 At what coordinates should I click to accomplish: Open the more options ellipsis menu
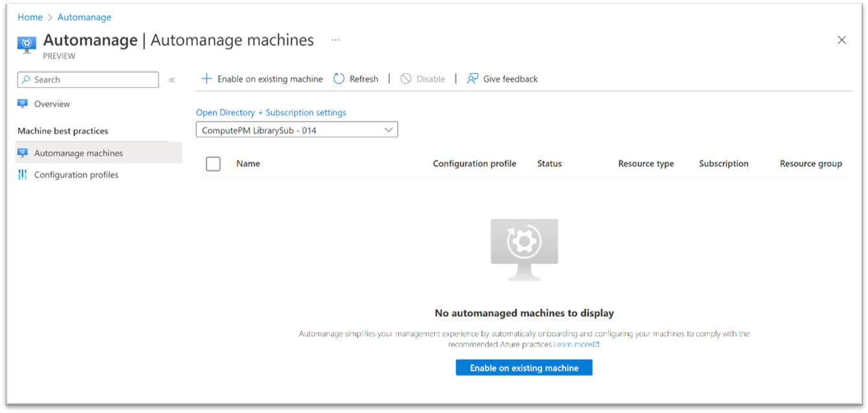pos(336,40)
